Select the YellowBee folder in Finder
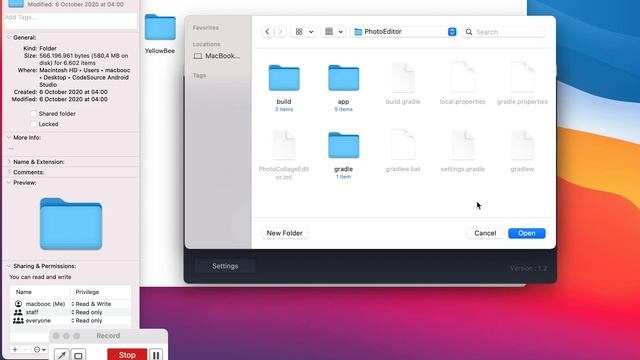This screenshot has width=640, height=360. pos(160,33)
